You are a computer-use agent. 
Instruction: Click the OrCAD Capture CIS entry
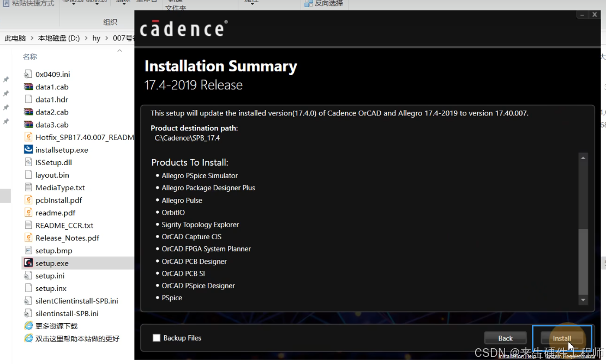pos(191,236)
